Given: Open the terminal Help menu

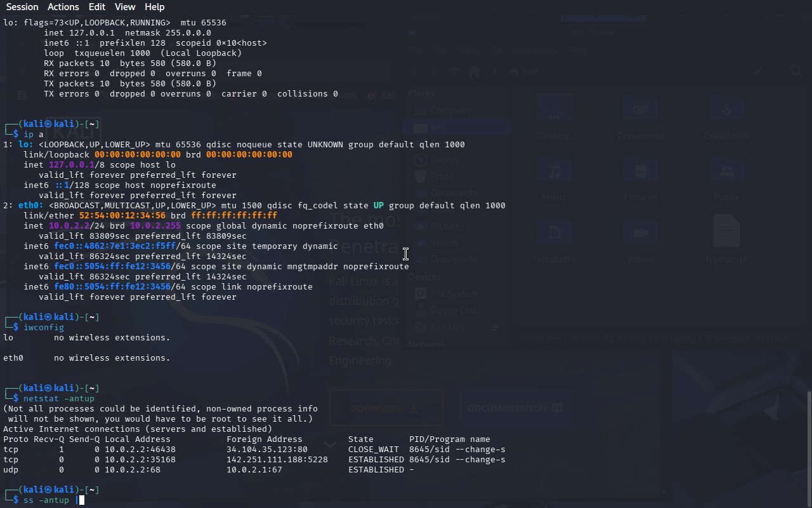Looking at the screenshot, I should point(154,7).
